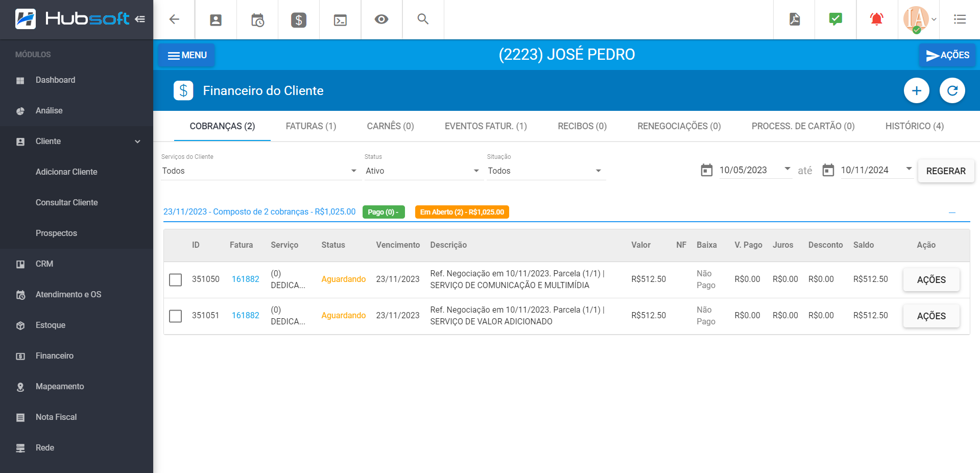Click the Financeiro do Cliente dollar icon
This screenshot has height=473, width=980.
tap(183, 90)
